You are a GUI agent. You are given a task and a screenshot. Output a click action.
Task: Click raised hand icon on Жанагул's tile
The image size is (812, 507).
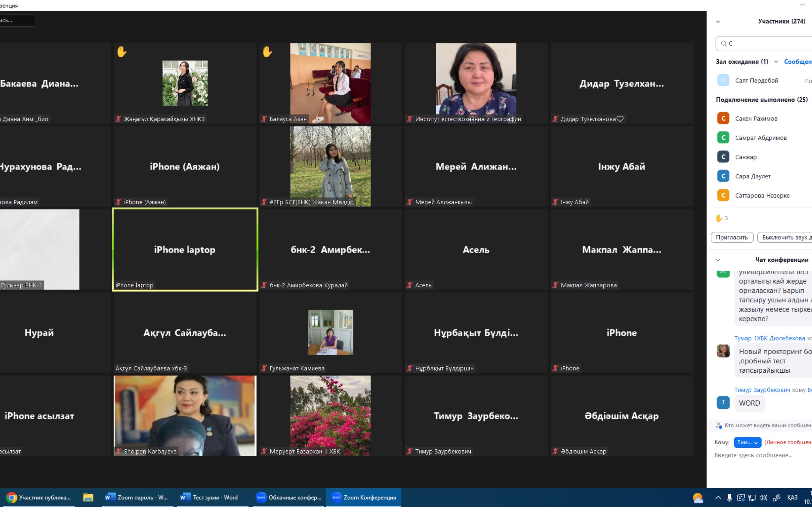click(121, 52)
